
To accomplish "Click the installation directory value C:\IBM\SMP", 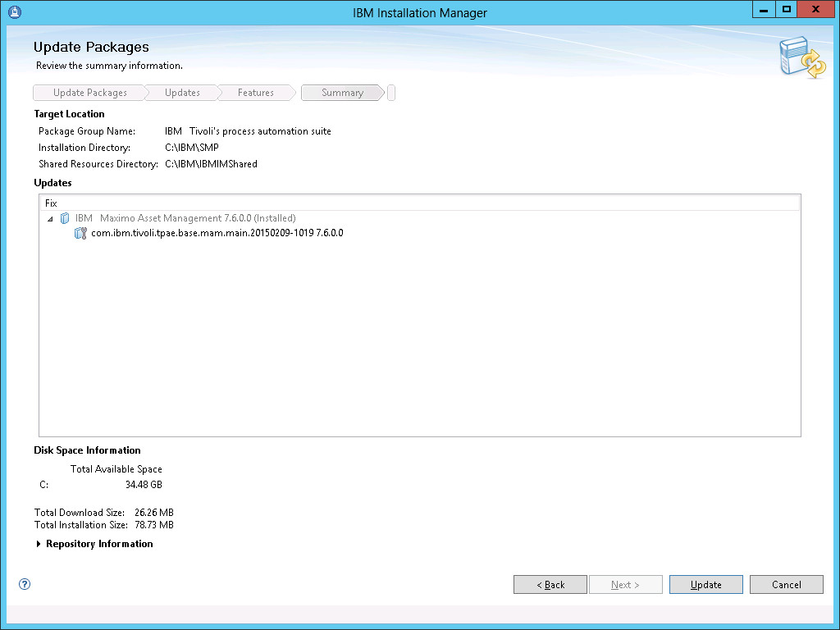I will pyautogui.click(x=192, y=148).
